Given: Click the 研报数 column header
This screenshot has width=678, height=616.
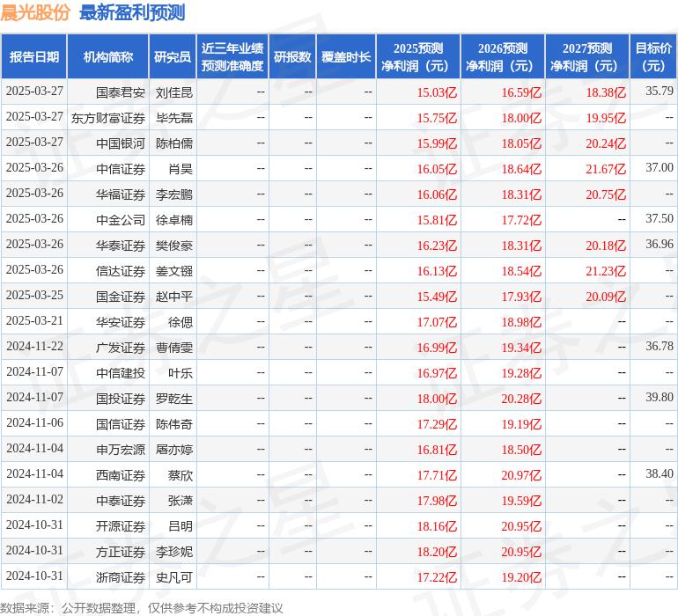Looking at the screenshot, I should click(292, 56).
